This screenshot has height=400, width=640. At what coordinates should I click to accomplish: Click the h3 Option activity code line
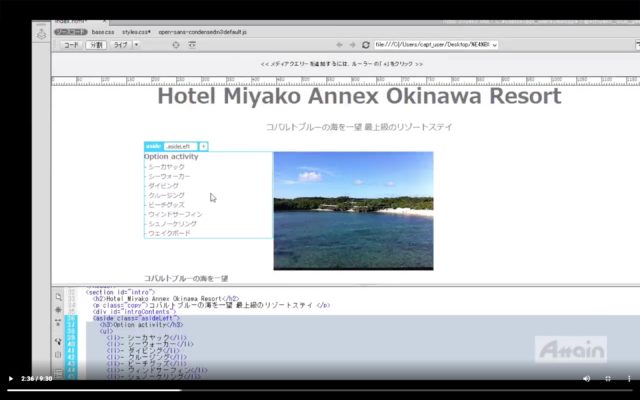141,324
